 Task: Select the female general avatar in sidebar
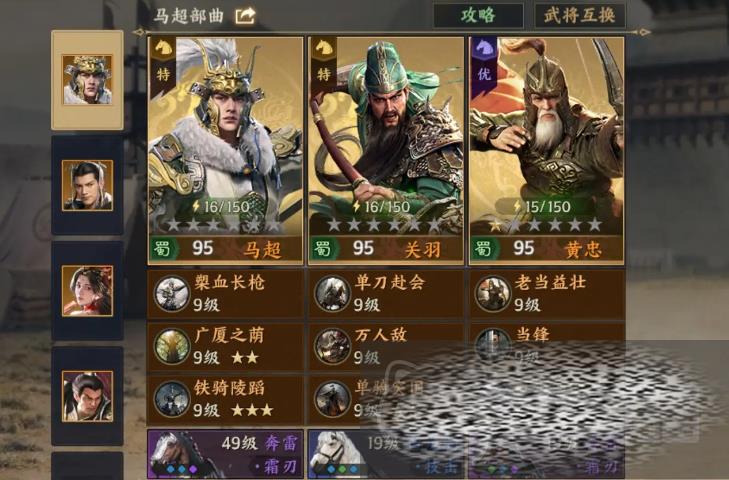(x=87, y=291)
